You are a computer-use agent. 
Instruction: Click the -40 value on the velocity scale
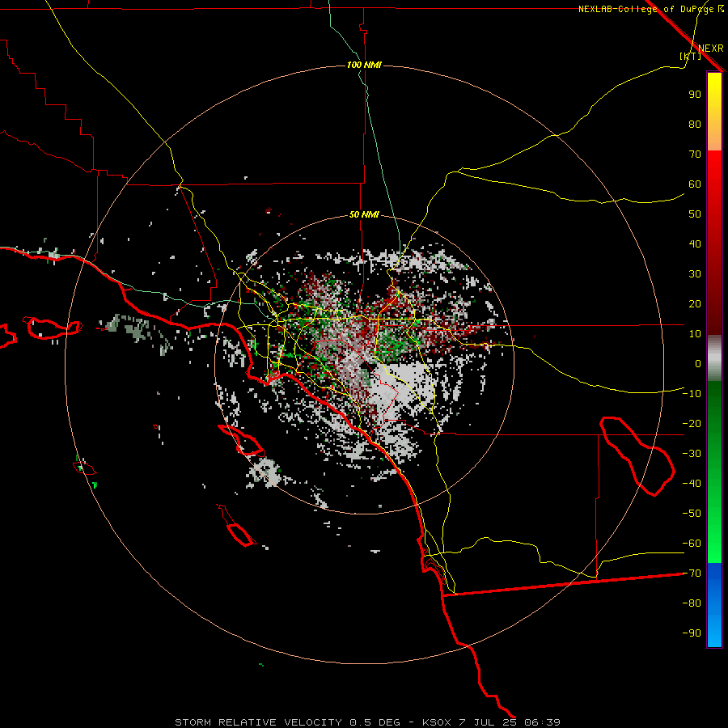click(692, 484)
